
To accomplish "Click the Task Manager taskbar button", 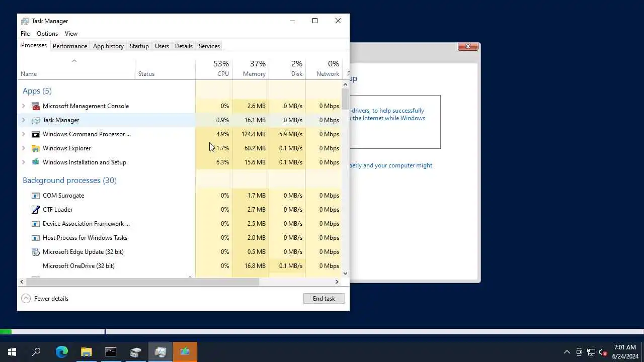I will [160, 352].
